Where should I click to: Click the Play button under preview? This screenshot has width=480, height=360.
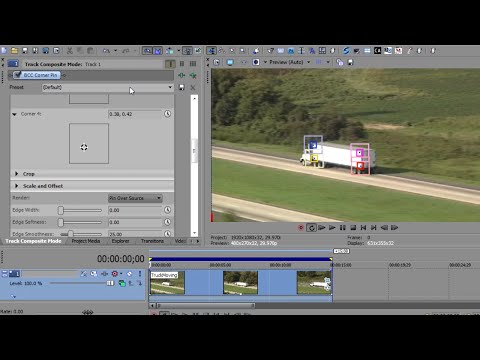(332, 228)
